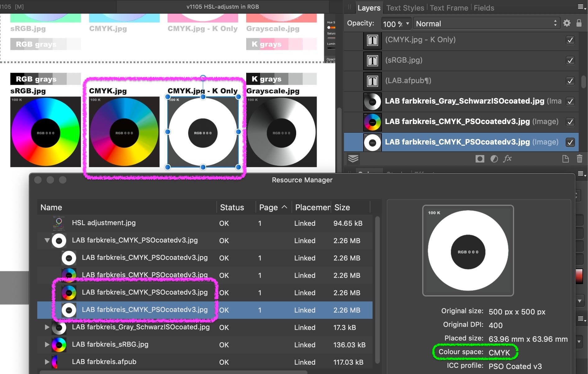Viewport: 588px width, 374px height.
Task: Expand the LAB farbkreis_sRBG.jpg group
Action: (x=47, y=345)
